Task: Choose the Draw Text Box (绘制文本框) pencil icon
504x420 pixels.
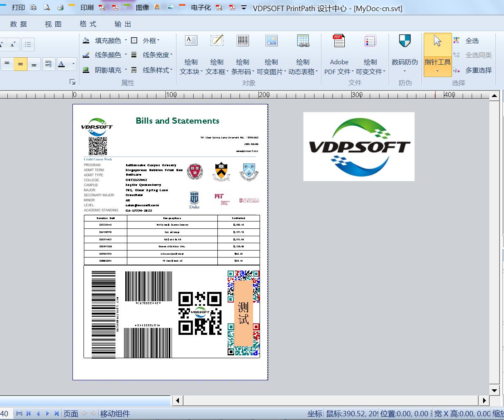Action: click(x=217, y=41)
